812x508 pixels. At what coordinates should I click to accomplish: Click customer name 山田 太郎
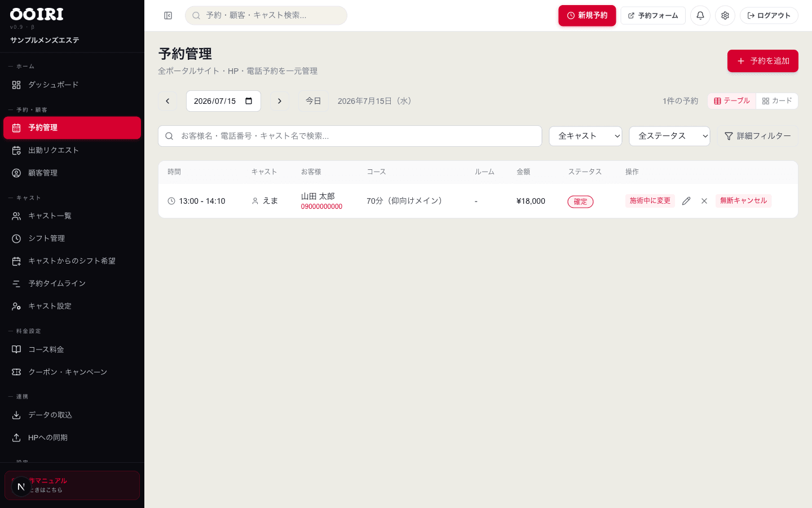(x=318, y=196)
